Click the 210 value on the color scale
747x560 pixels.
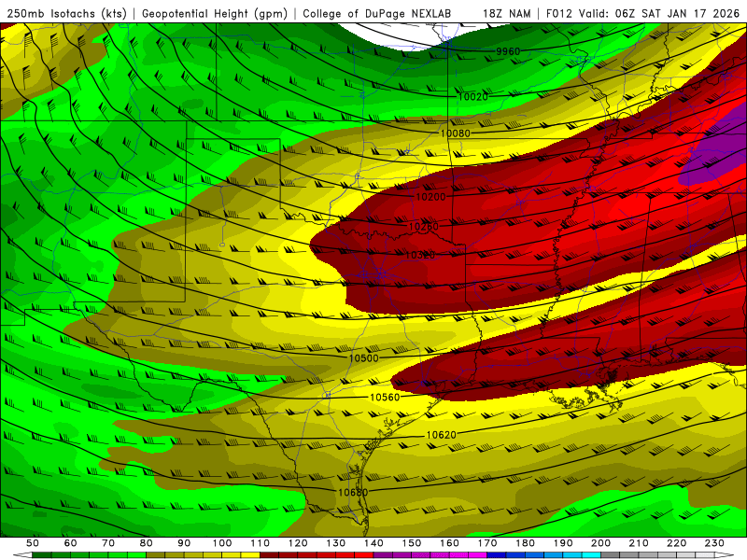click(x=639, y=543)
